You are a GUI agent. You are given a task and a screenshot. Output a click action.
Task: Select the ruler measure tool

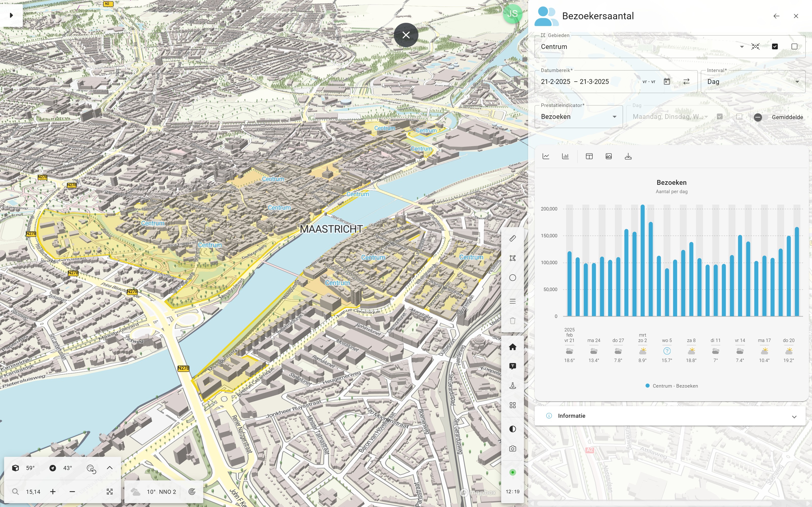point(512,238)
